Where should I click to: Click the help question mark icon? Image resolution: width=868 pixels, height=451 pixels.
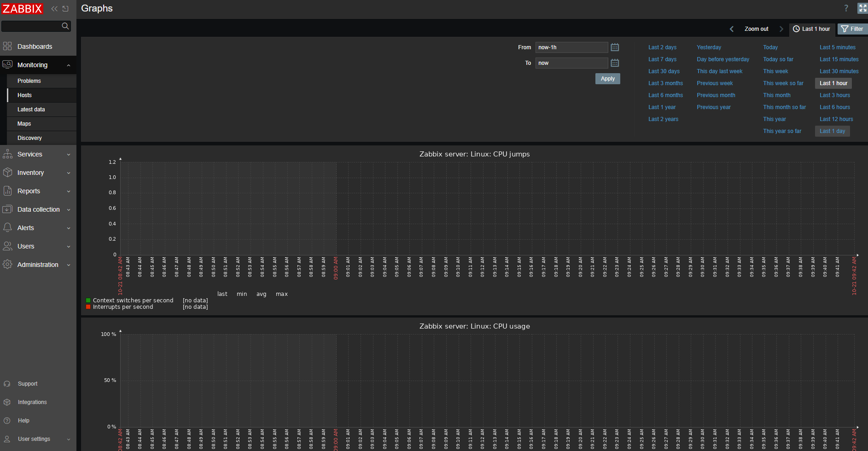[x=846, y=8]
